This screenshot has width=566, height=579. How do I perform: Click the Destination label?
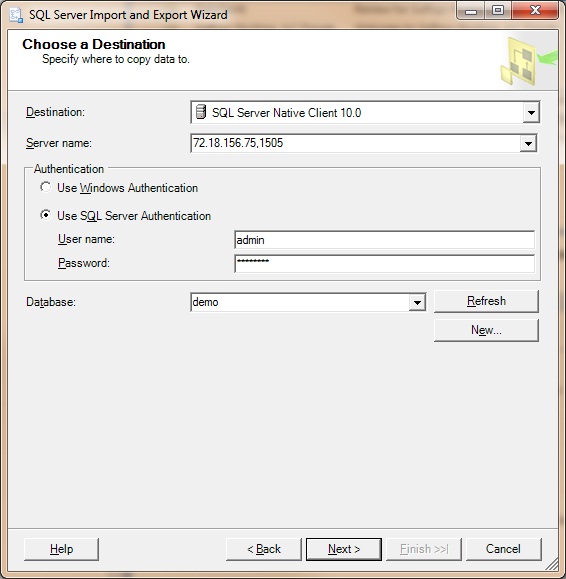pyautogui.click(x=55, y=112)
